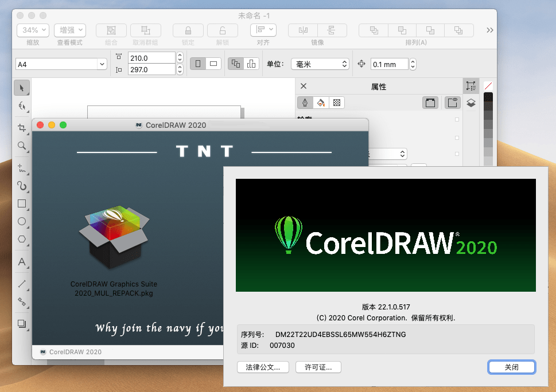Open the zoom level 34% dropdown

(33, 30)
